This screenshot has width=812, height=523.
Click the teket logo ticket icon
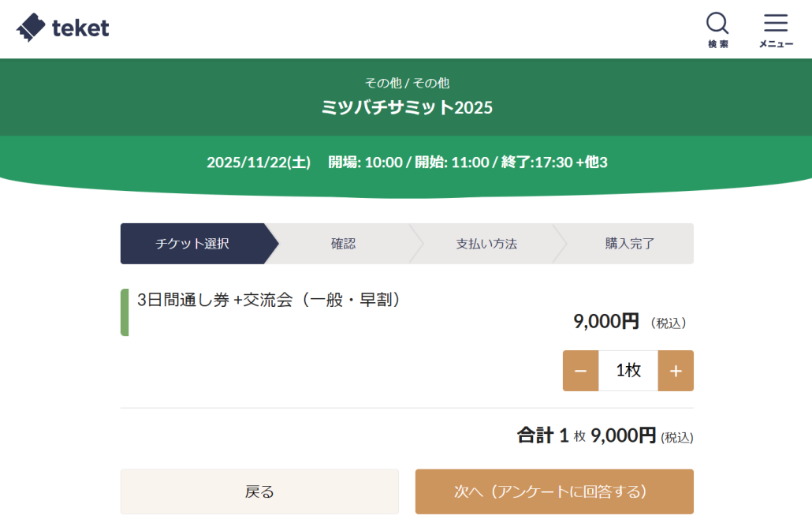tap(31, 28)
